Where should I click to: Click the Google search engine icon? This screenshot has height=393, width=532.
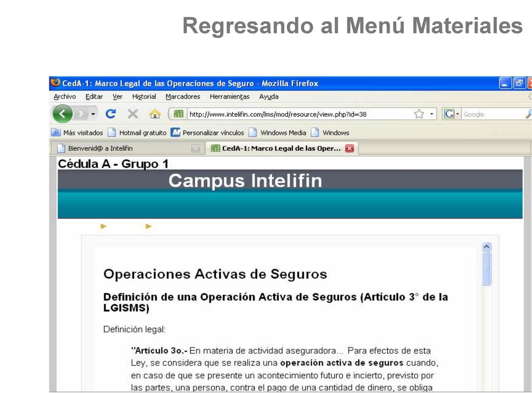coord(449,114)
